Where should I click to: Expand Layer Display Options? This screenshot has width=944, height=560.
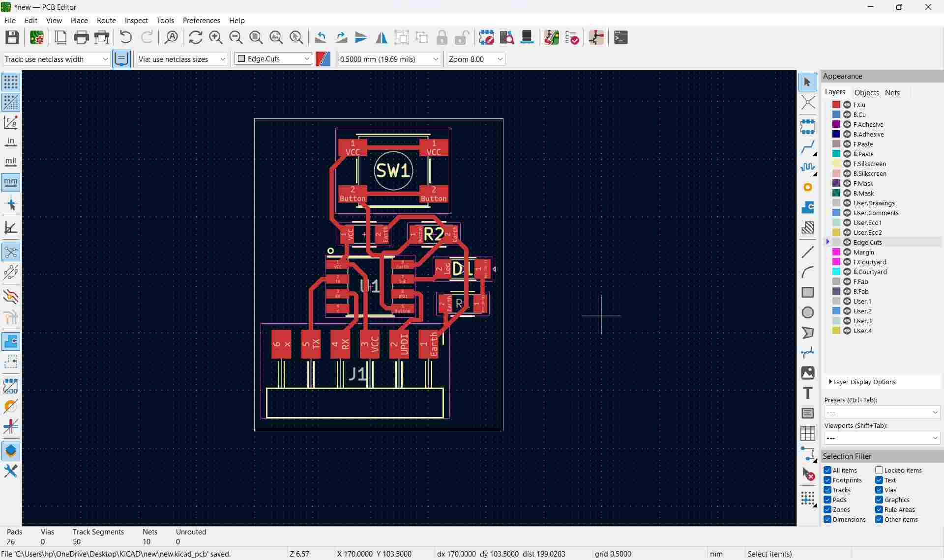(x=863, y=382)
